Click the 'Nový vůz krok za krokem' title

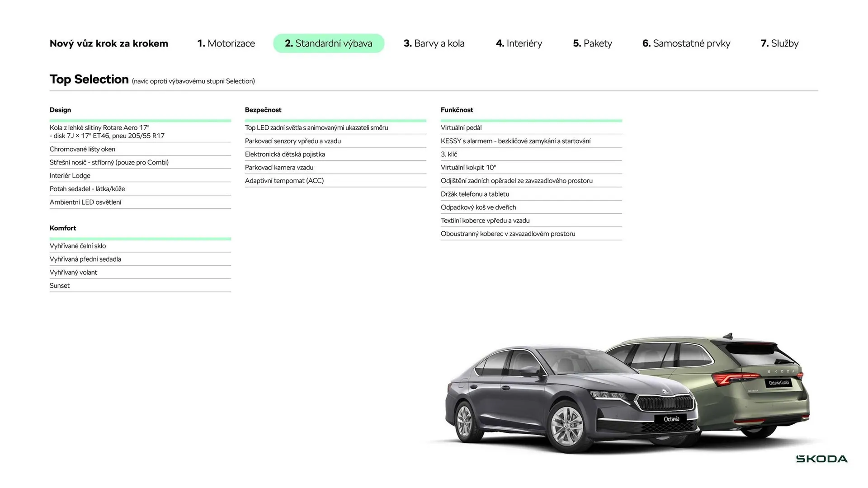click(109, 43)
